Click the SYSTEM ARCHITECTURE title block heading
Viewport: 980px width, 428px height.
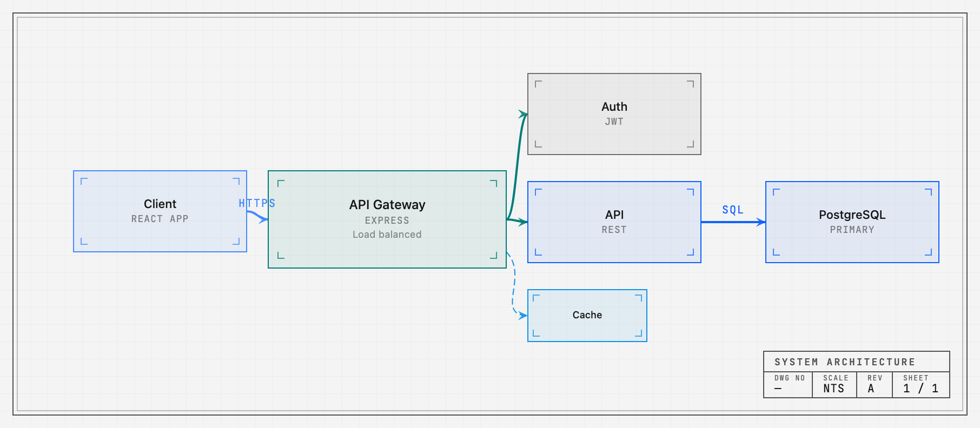pos(845,362)
